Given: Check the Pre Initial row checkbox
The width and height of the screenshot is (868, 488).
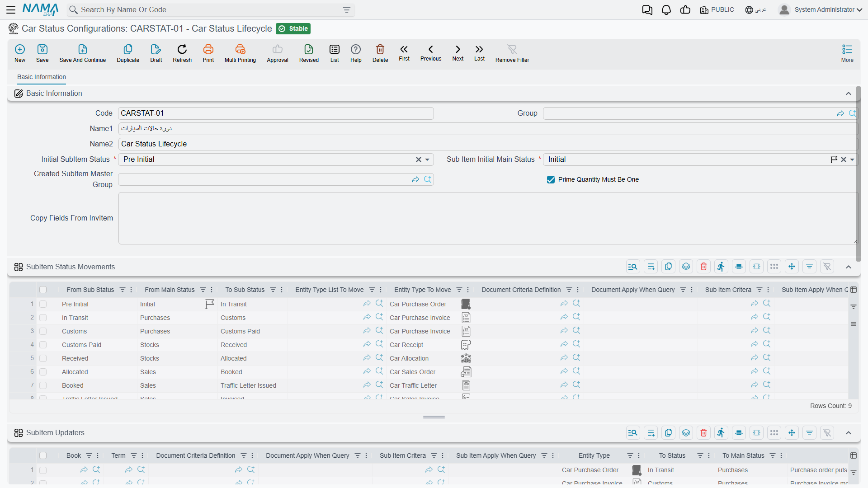Looking at the screenshot, I should point(43,305).
